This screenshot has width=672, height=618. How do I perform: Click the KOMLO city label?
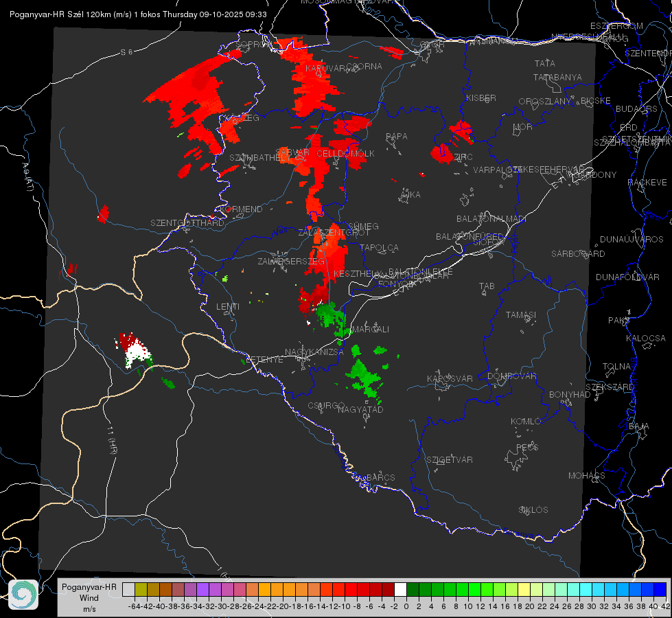(526, 422)
